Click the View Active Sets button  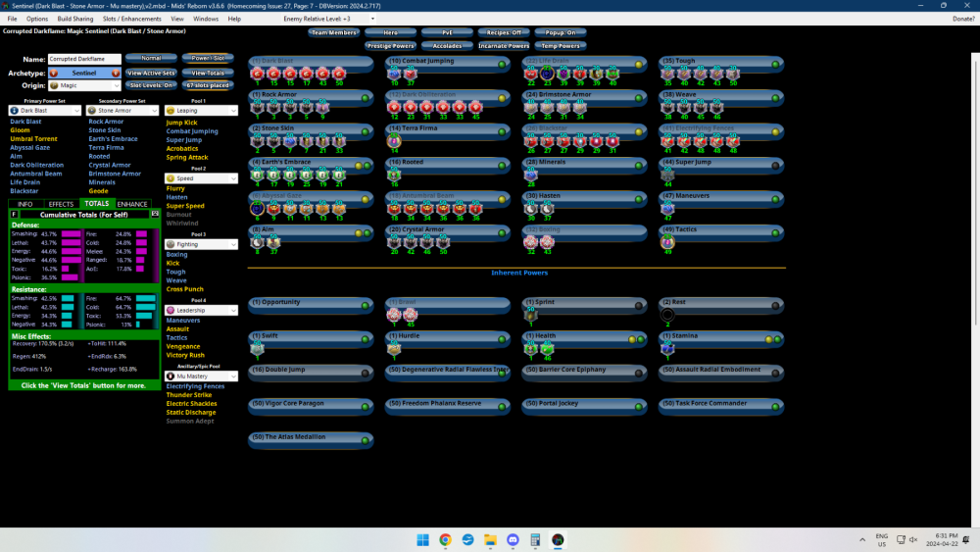coord(151,74)
